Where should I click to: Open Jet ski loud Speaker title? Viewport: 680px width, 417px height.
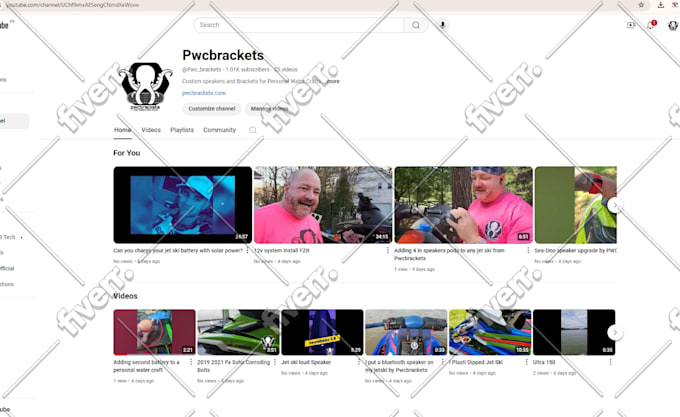(306, 362)
